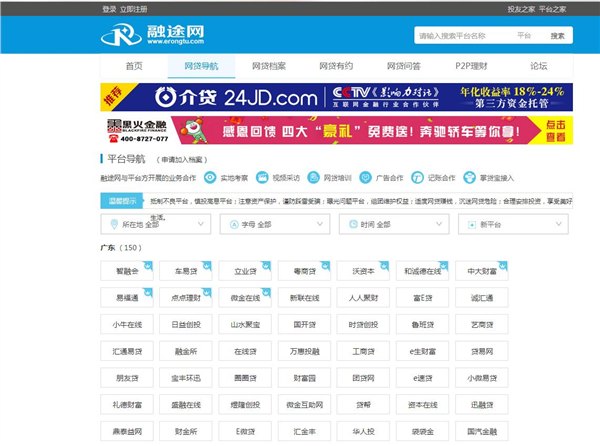600x446 pixels.
Task: Open the 小牛在线 platform
Action: [x=127, y=324]
